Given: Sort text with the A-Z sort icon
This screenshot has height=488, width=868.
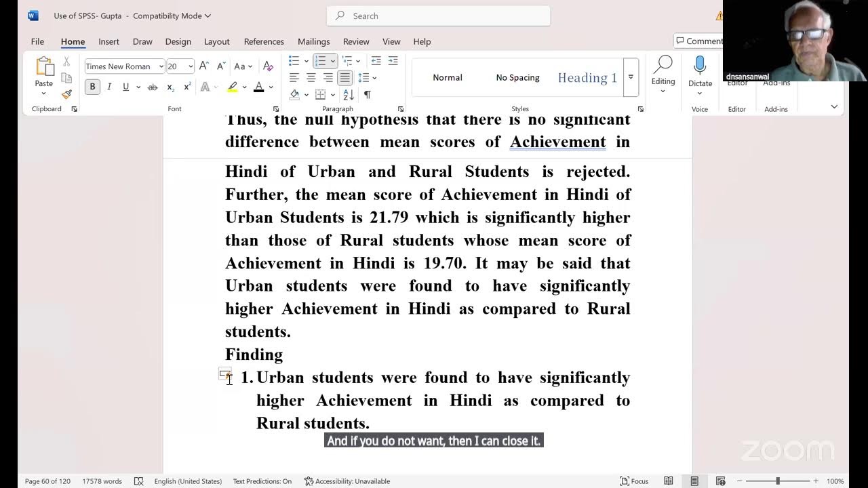Looking at the screenshot, I should (349, 94).
